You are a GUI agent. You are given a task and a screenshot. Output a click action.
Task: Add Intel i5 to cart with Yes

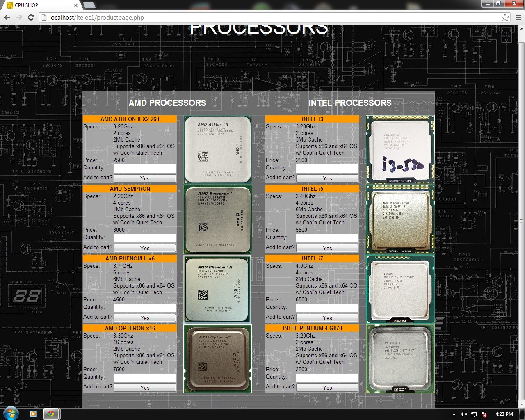(327, 248)
